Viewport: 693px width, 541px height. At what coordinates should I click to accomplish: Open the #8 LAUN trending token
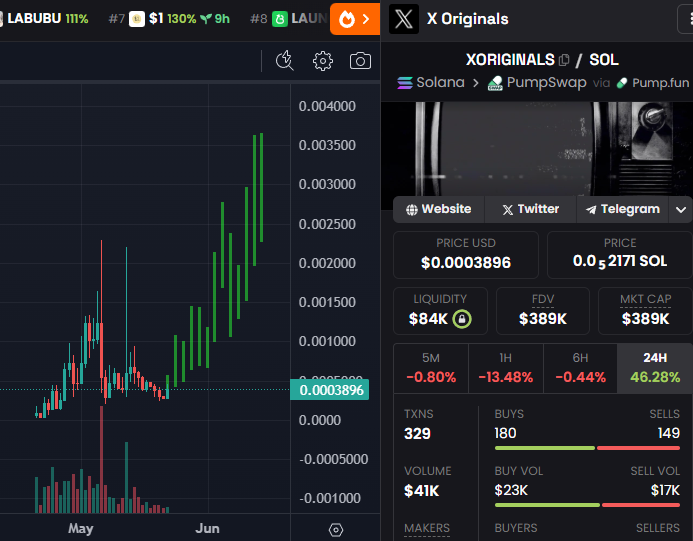tap(289, 19)
